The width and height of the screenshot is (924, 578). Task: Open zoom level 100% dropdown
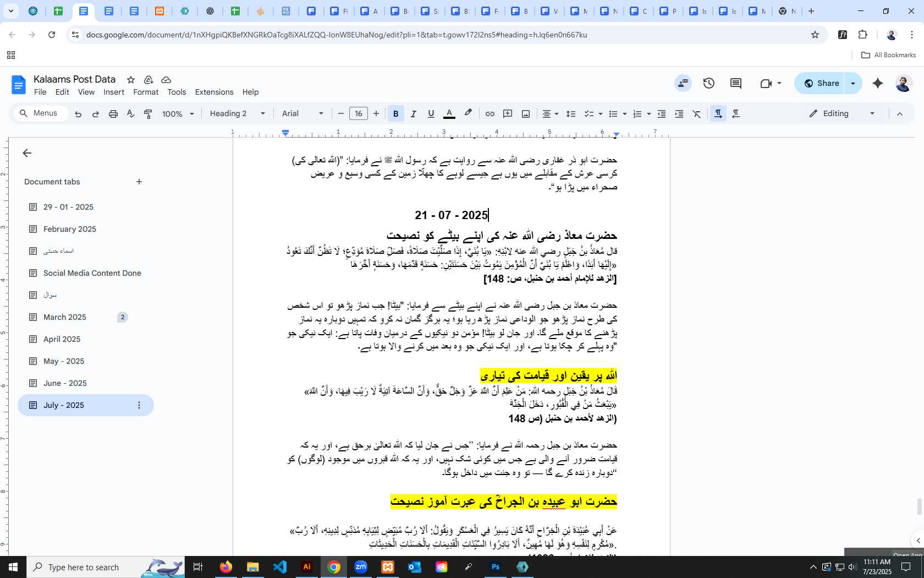click(178, 114)
